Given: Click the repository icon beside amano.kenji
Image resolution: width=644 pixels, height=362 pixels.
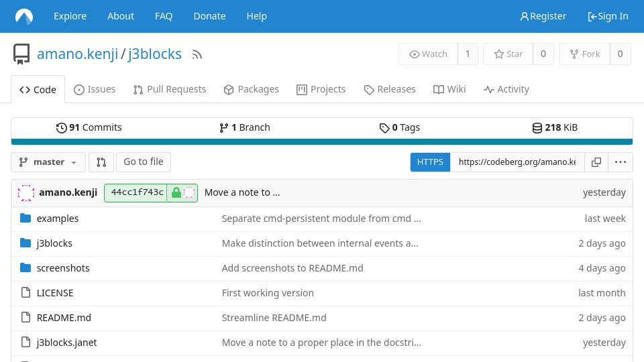Looking at the screenshot, I should [x=21, y=54].
